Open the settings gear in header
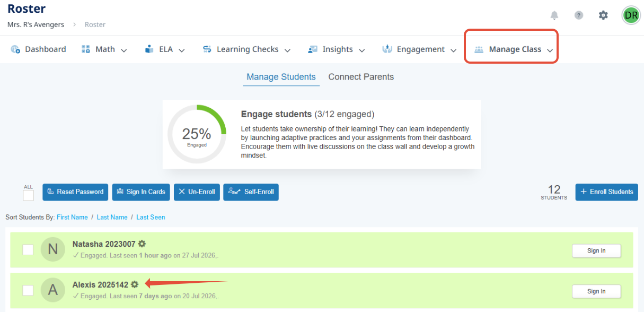Screen dimensions: 644x312 coord(603,15)
